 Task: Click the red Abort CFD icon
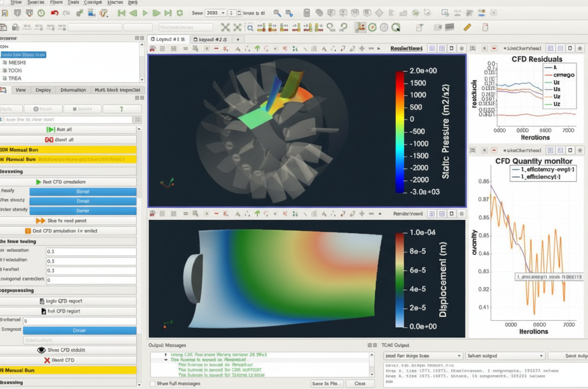(x=47, y=360)
